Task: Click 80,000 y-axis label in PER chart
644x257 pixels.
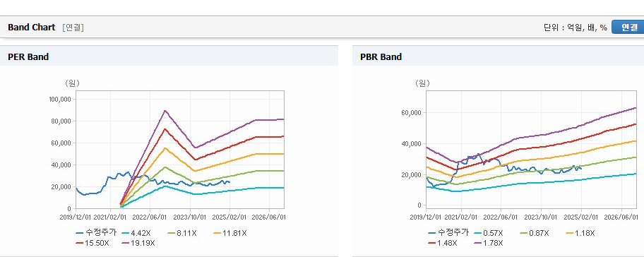Action: pyautogui.click(x=61, y=121)
